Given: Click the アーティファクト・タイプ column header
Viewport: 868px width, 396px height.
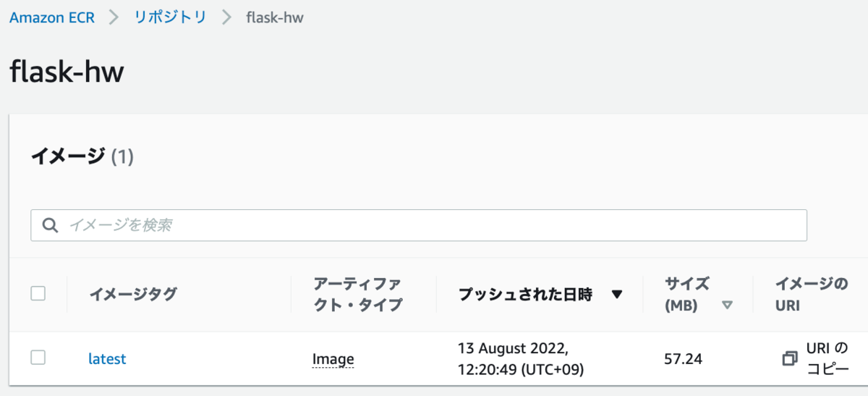Looking at the screenshot, I should click(357, 294).
